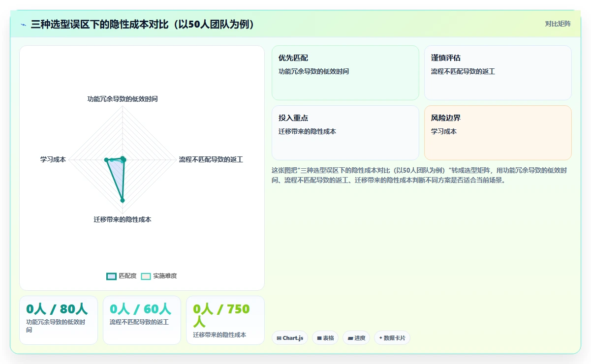591x364 pixels.
Task: Click caption under 0人 / 750人 stat
Action: pyautogui.click(x=219, y=335)
